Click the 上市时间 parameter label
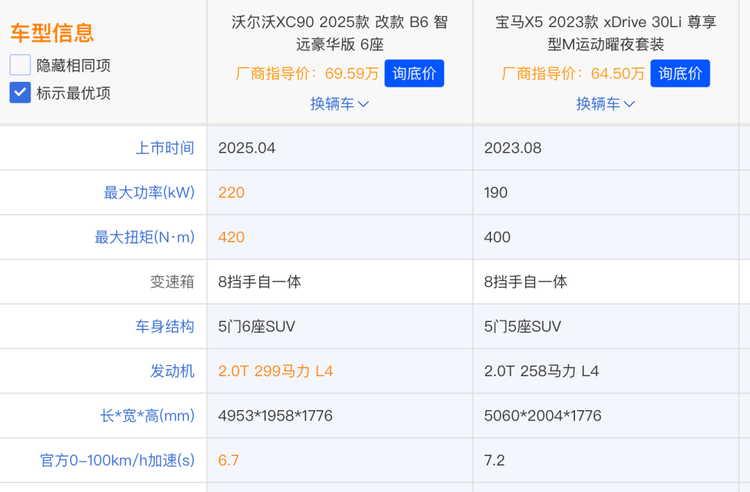The image size is (750, 492). pos(165,148)
